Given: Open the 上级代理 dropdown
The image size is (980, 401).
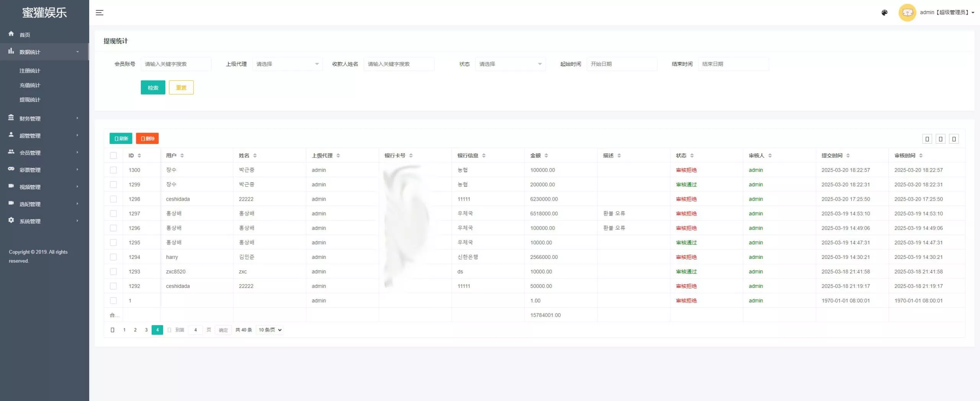Looking at the screenshot, I should [x=287, y=64].
